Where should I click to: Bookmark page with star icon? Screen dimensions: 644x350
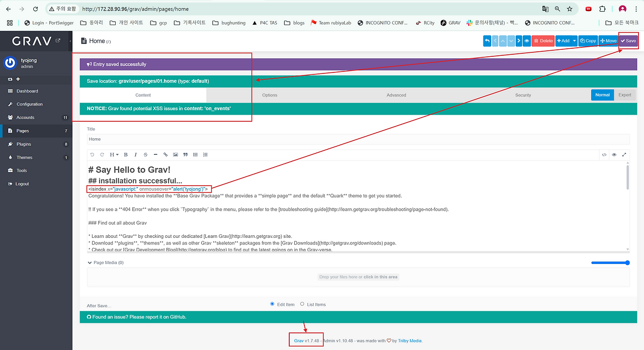coord(570,9)
